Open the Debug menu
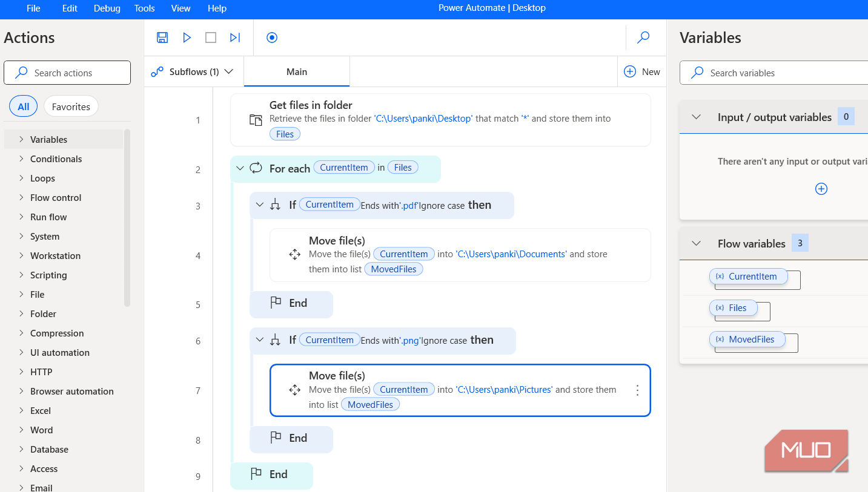This screenshot has width=868, height=492. coord(107,8)
